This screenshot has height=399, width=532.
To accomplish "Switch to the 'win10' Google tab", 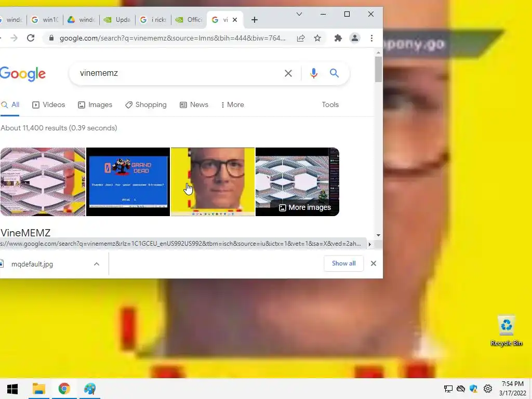I will (45, 20).
